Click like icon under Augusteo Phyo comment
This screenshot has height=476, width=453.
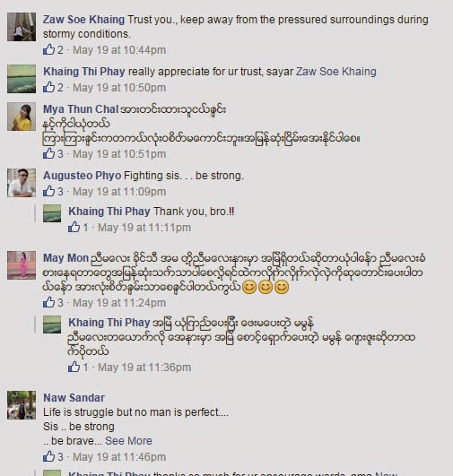click(x=49, y=191)
